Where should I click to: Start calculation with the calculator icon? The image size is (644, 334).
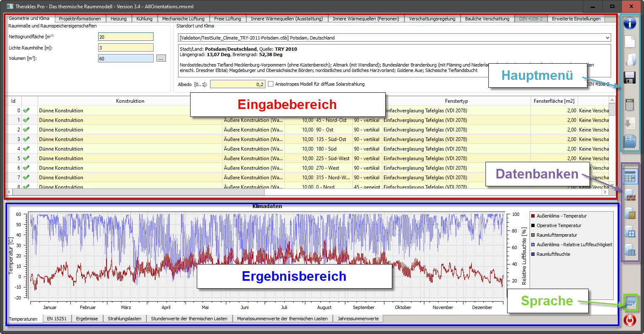point(630,104)
